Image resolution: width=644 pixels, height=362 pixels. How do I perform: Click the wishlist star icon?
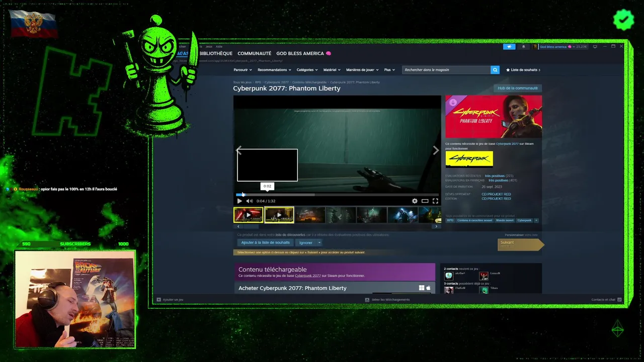pyautogui.click(x=508, y=70)
